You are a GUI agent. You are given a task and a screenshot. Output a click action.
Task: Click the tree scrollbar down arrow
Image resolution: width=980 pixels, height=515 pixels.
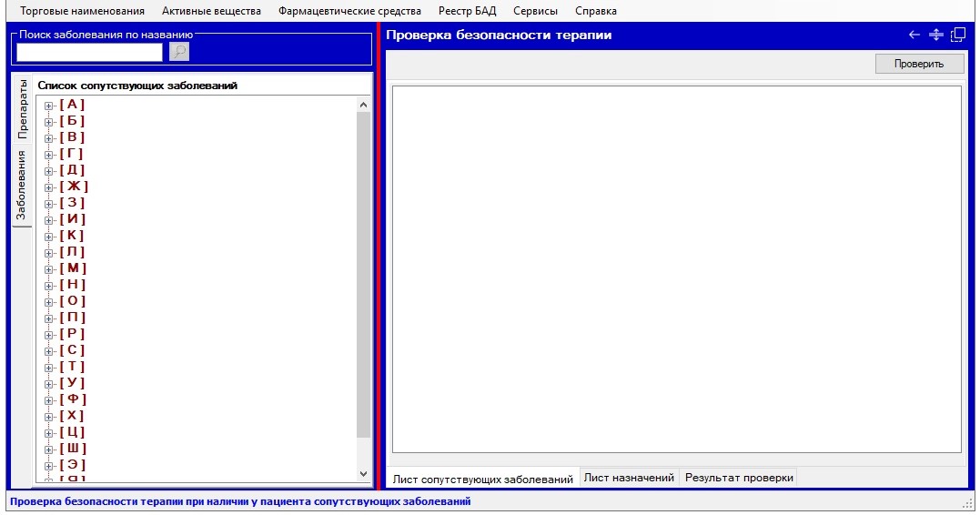pyautogui.click(x=364, y=474)
